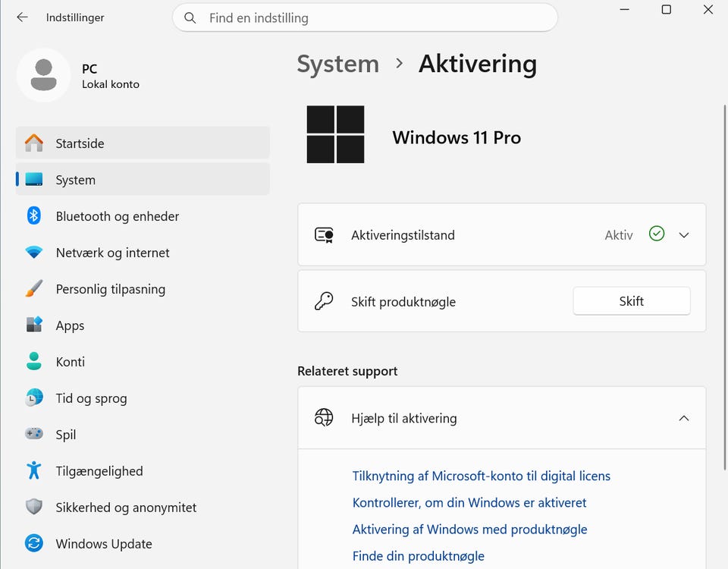
Task: Open Spil settings
Action: (x=143, y=434)
